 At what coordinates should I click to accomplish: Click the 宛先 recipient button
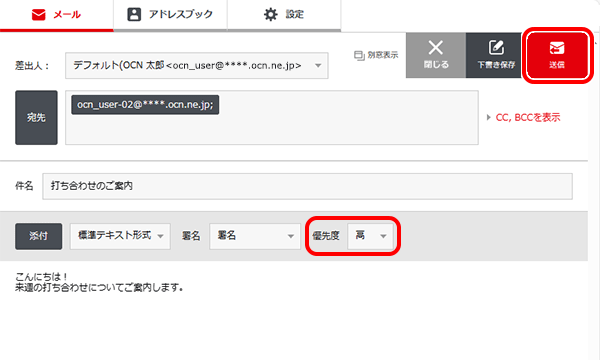coord(36,117)
